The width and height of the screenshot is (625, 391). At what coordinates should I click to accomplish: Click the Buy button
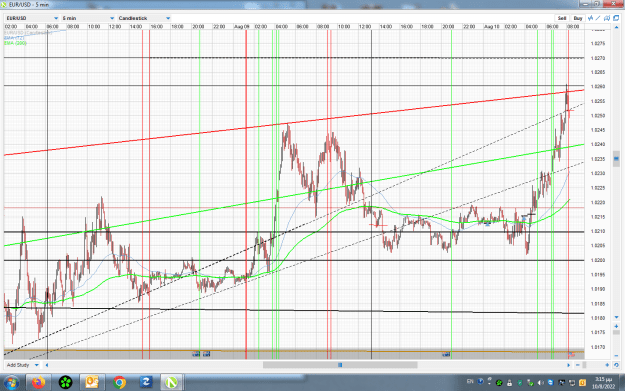(x=578, y=18)
